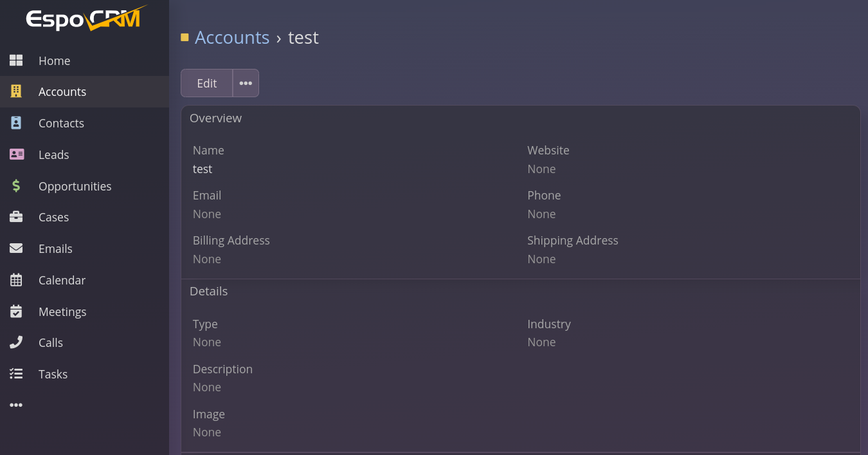Click the EspoCRM logo
The width and height of the screenshot is (868, 455).
tap(85, 19)
